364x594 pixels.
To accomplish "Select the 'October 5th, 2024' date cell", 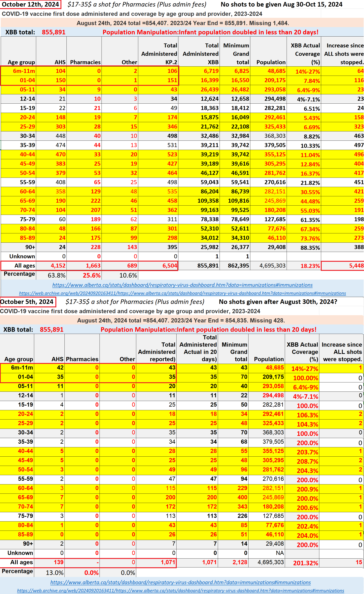I will point(28,302).
